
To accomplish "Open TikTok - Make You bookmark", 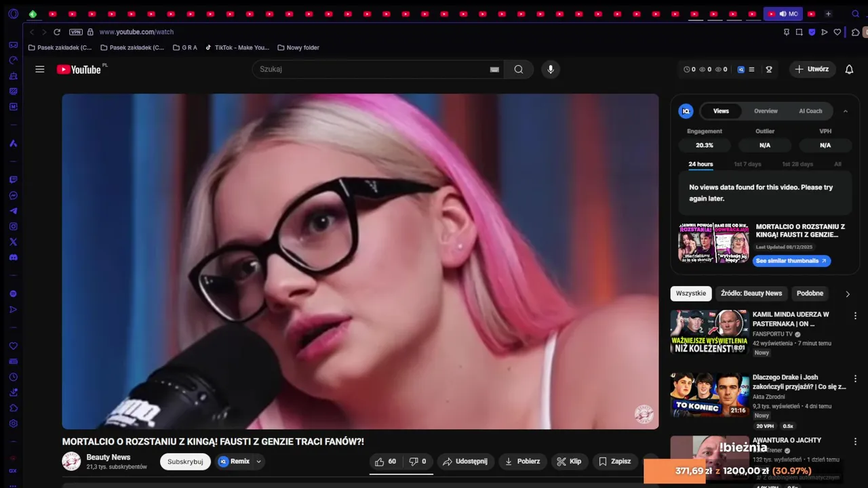I will (x=237, y=47).
